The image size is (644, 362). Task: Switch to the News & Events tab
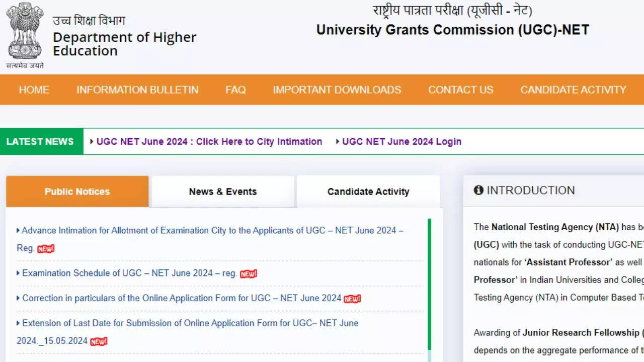click(223, 192)
